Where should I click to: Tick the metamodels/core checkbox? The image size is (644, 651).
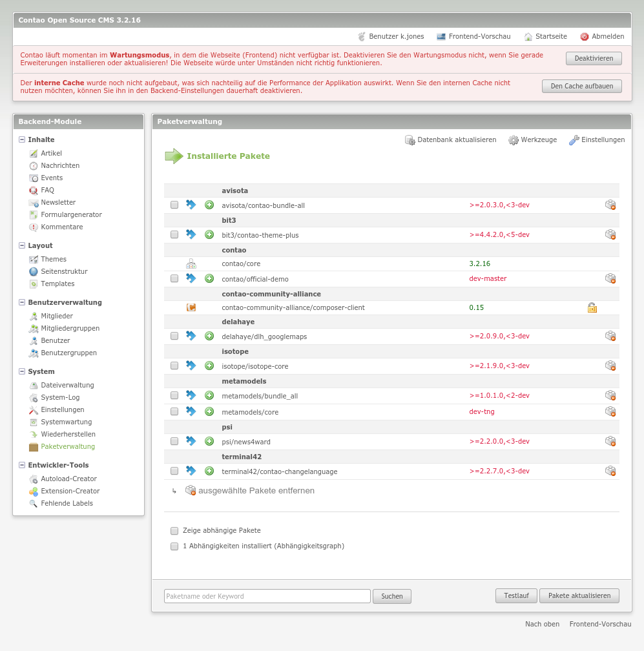tap(174, 411)
